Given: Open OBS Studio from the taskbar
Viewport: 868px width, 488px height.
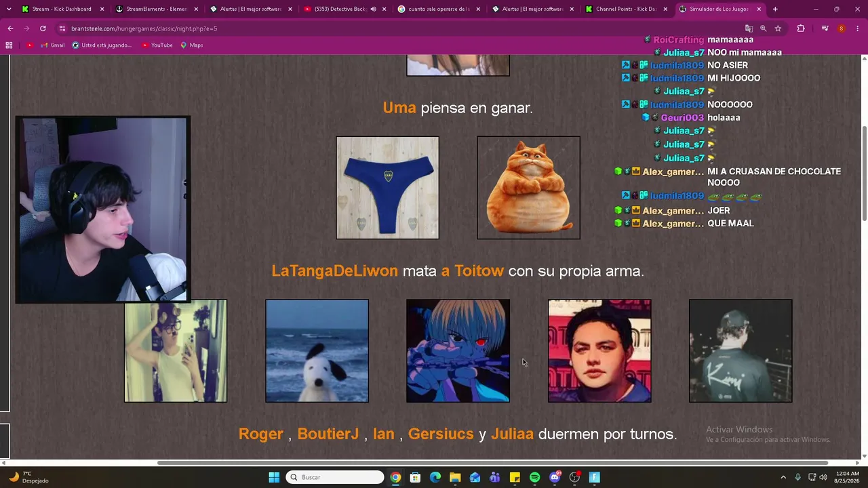Looking at the screenshot, I should 574,477.
